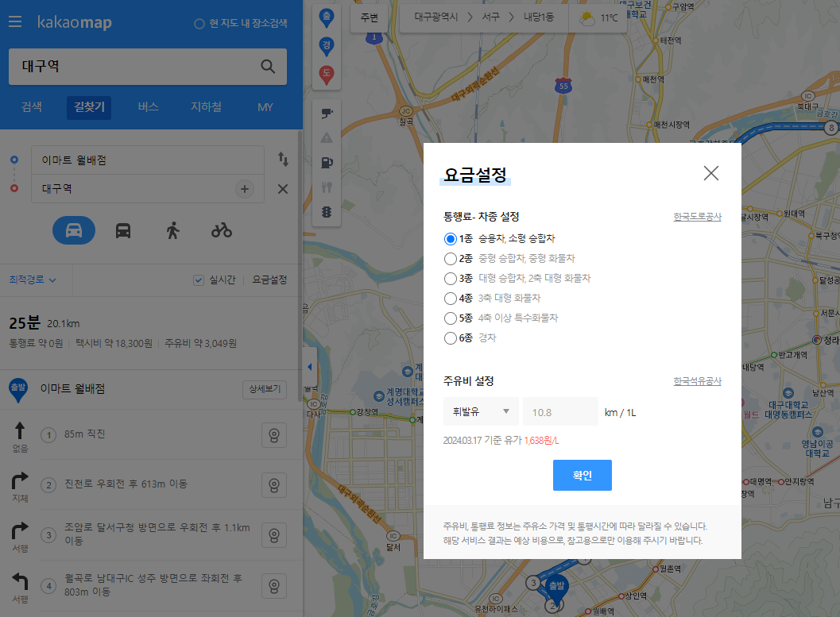840x617 pixels.
Task: Select 2종 중형 승합차 class
Action: [x=450, y=258]
